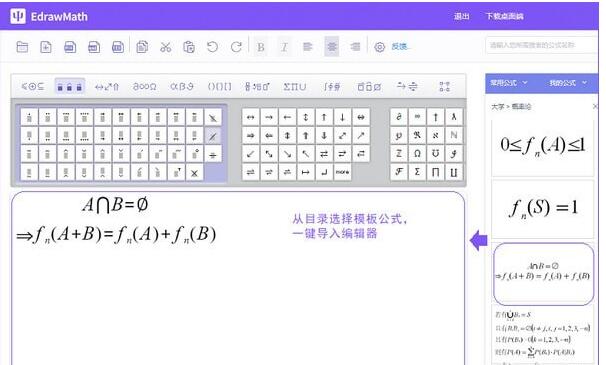Click the 大学 > 概率论 breadcrumb
Viewport: 606px width, 365px height.
tap(511, 107)
